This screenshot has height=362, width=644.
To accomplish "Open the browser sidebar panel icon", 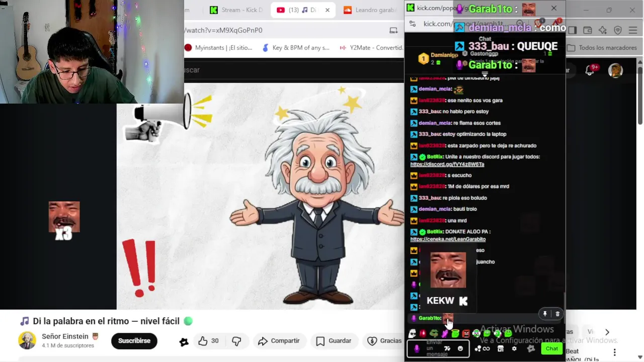I will [x=572, y=30].
